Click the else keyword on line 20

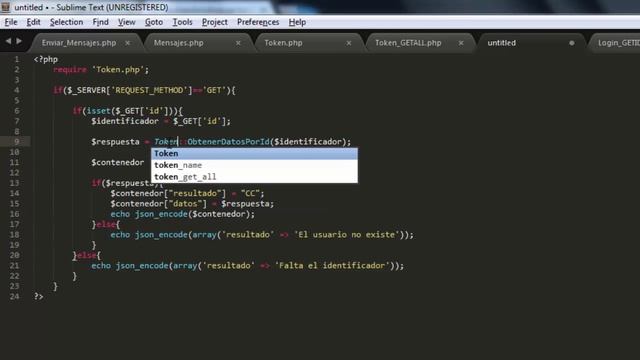[87, 255]
